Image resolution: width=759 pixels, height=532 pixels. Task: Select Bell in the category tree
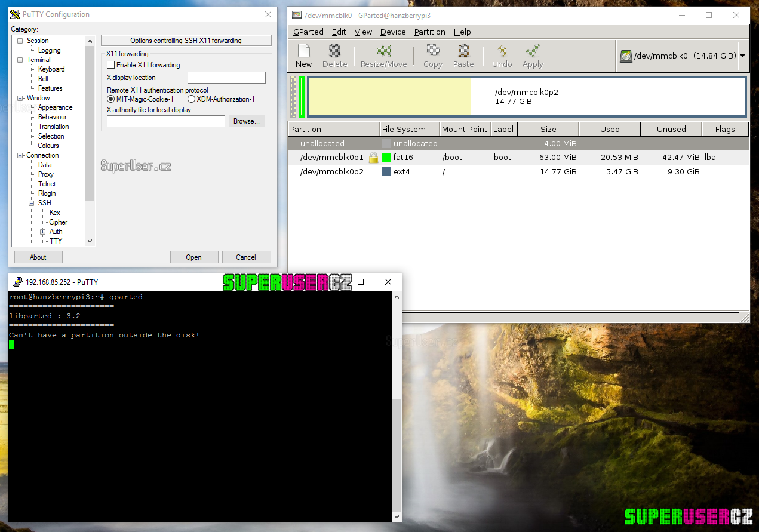tap(43, 79)
